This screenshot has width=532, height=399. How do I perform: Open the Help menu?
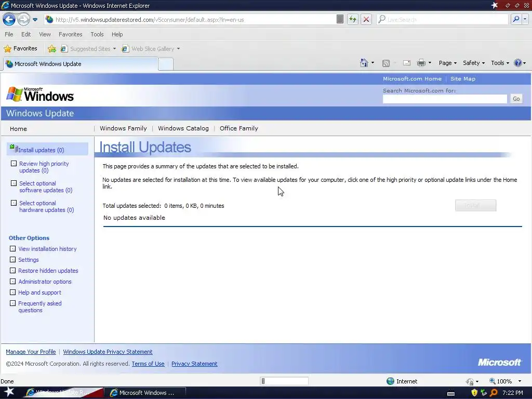(117, 34)
